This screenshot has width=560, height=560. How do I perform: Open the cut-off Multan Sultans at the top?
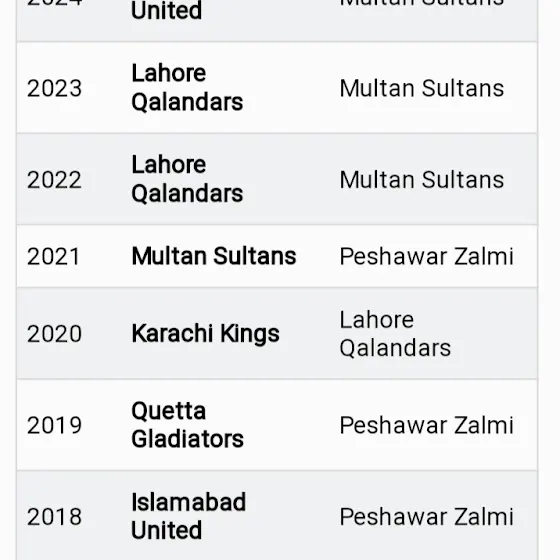(x=422, y=3)
